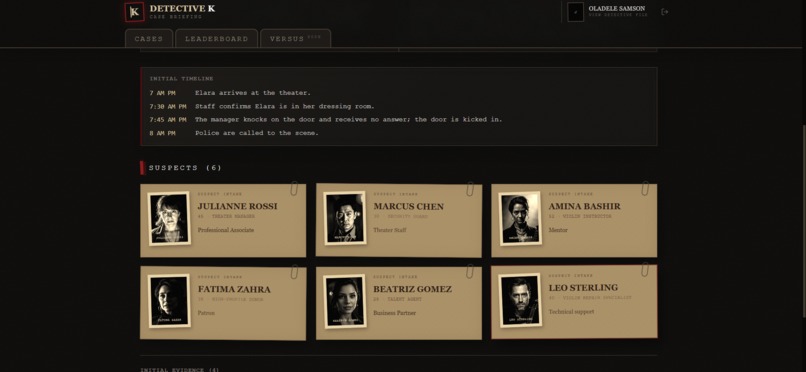
Task: Click the 7:30 timeline timestamp
Action: [168, 106]
